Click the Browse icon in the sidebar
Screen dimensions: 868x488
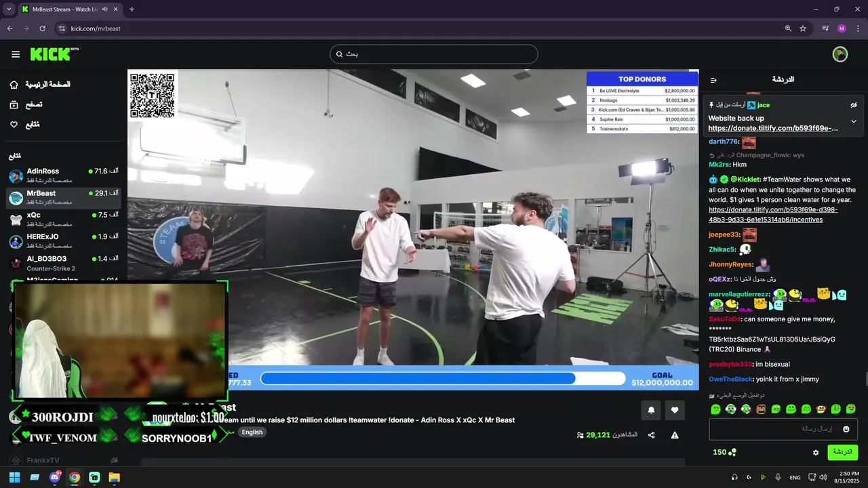(14, 104)
